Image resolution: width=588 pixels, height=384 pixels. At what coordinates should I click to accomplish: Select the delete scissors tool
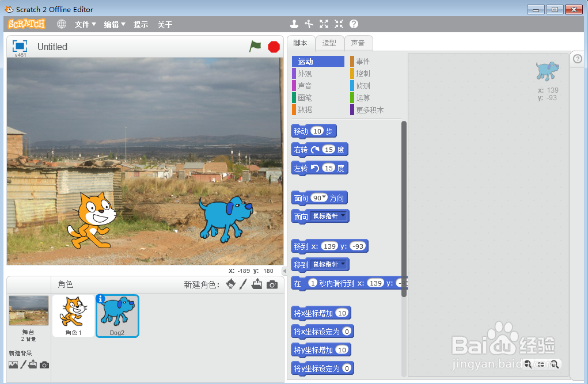[309, 24]
